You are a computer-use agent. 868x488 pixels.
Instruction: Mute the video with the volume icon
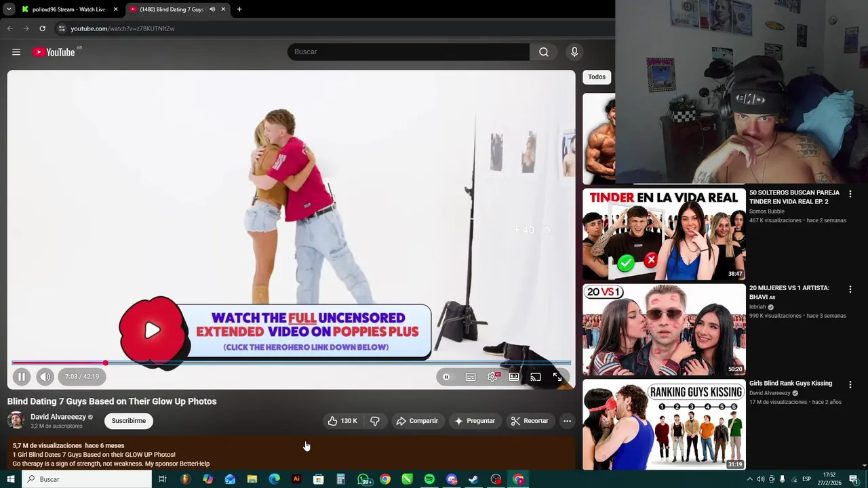click(45, 376)
